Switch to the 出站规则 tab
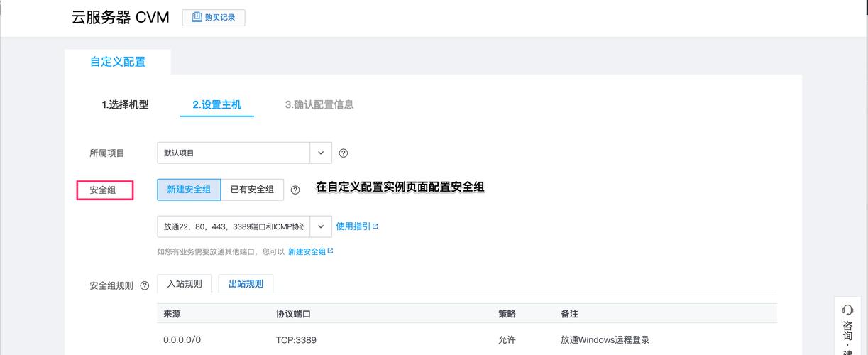 coord(246,283)
